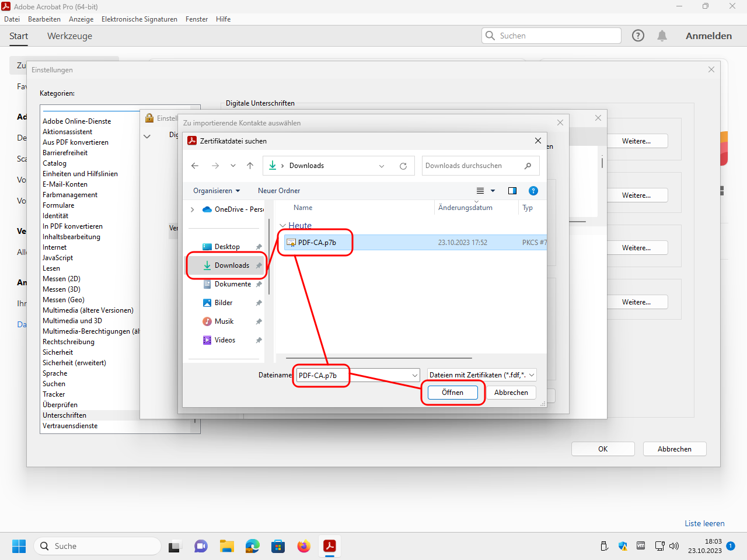Select the PDF-CA.p7b certificate file
Image resolution: width=747 pixels, height=560 pixels.
point(317,243)
